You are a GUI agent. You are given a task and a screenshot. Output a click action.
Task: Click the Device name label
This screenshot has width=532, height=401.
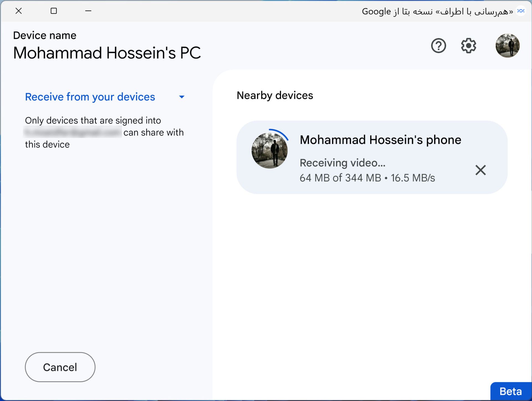pos(45,35)
